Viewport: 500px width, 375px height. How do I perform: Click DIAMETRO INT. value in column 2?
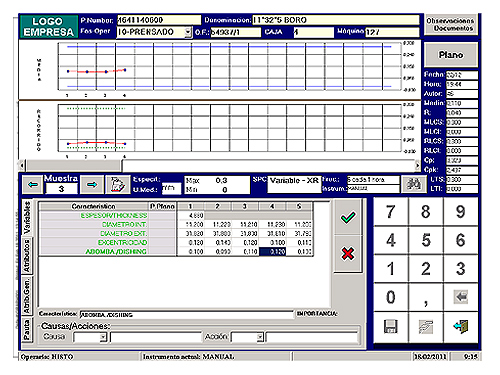tap(218, 225)
